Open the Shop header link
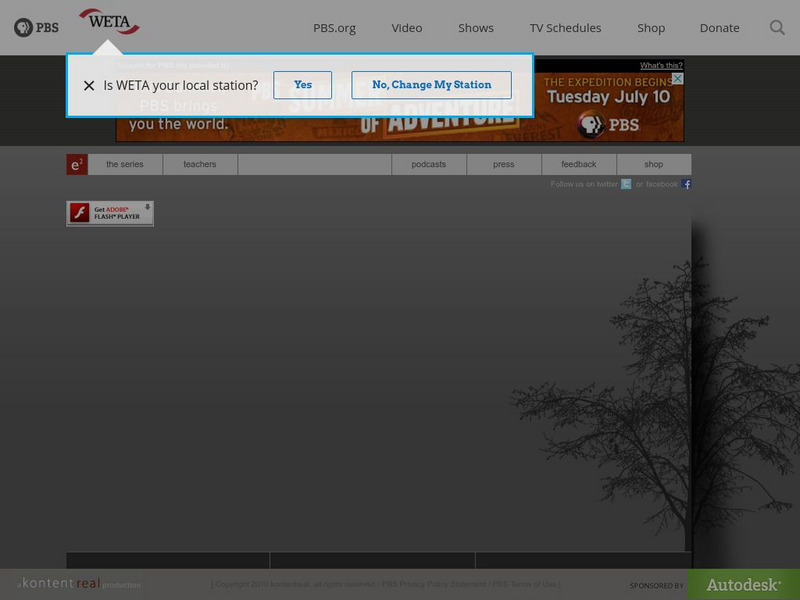Viewport: 800px width, 600px height. tap(651, 28)
